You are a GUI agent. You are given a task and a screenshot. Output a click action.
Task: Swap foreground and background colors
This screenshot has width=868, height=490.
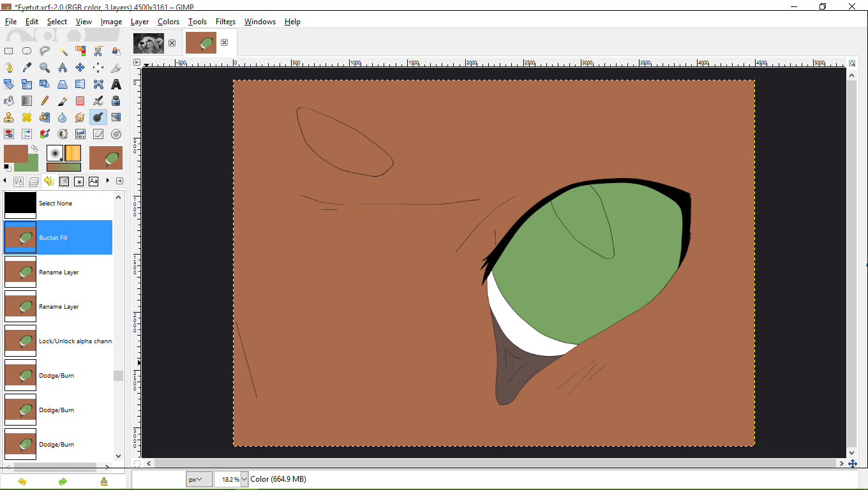tap(34, 149)
